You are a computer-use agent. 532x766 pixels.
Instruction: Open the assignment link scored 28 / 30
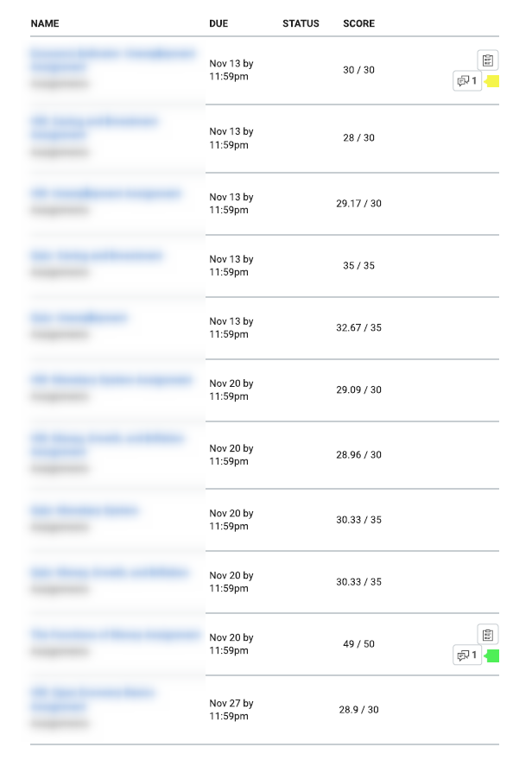[95, 128]
